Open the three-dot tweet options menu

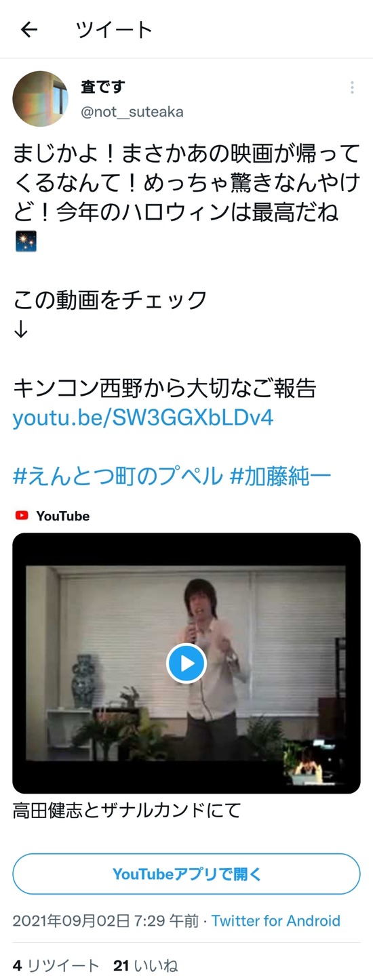[352, 87]
